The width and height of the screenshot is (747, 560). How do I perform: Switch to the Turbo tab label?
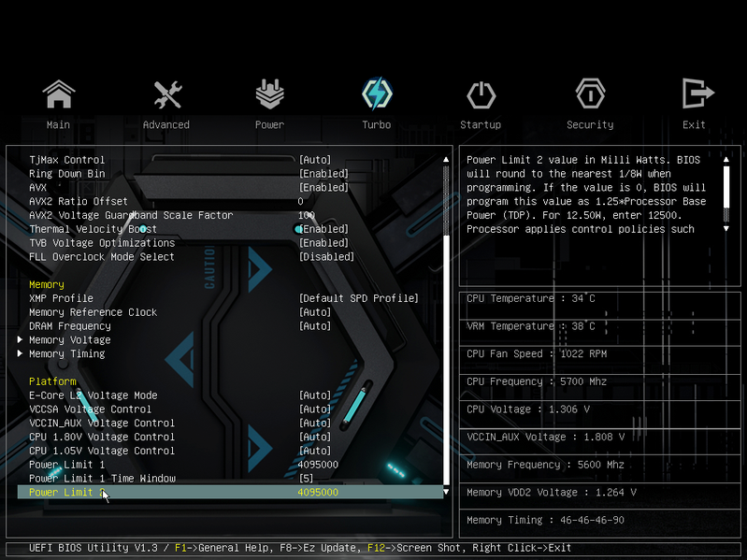pos(377,124)
